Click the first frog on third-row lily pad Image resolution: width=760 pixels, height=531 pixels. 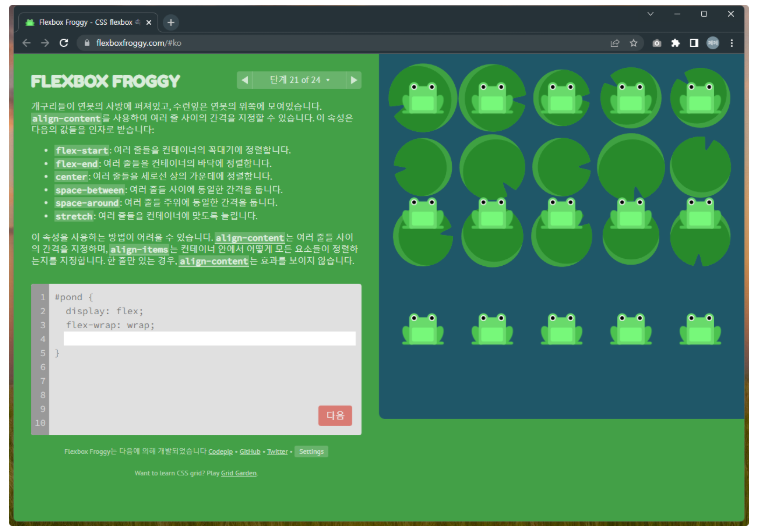(423, 213)
